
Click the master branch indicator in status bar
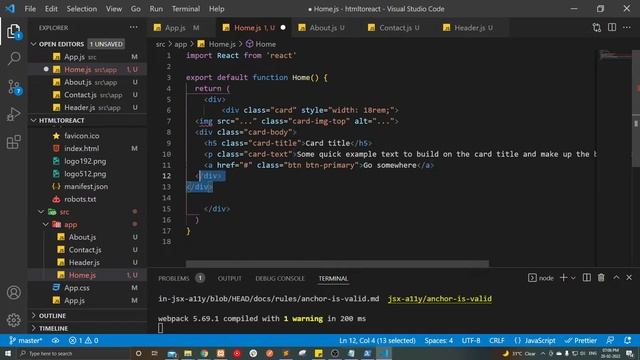click(x=25, y=340)
